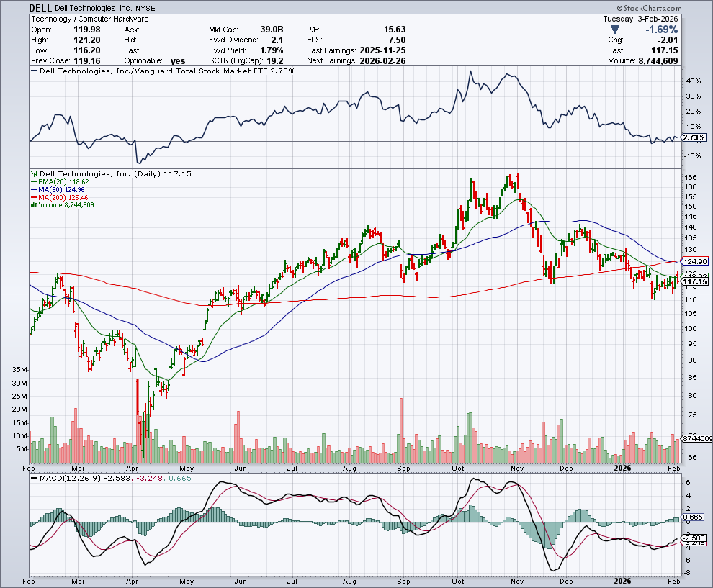Click the 2.73% relative strength price tag

pyautogui.click(x=694, y=137)
